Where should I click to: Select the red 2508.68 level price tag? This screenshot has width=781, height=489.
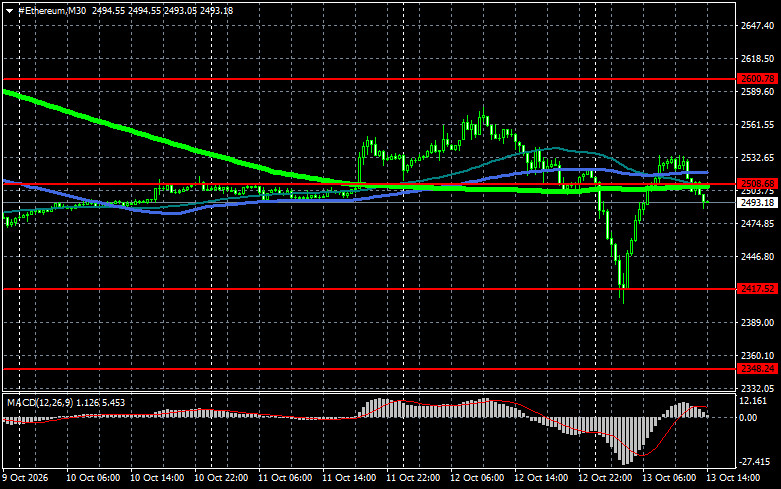pos(758,184)
